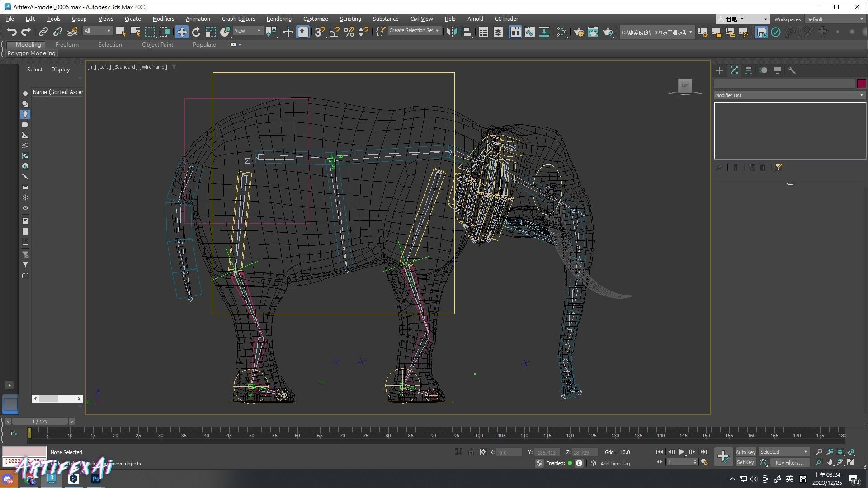Click the current frame number field
868x488 pixels.
(x=682, y=462)
